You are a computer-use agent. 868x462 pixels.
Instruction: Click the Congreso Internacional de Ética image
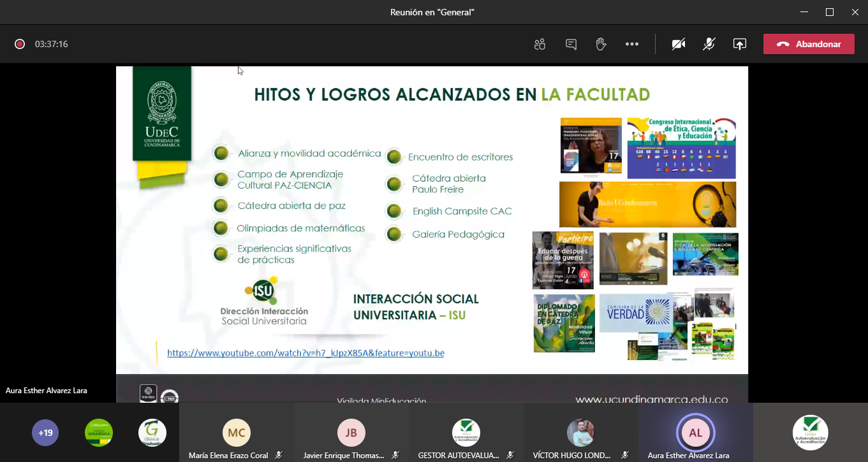(x=681, y=148)
